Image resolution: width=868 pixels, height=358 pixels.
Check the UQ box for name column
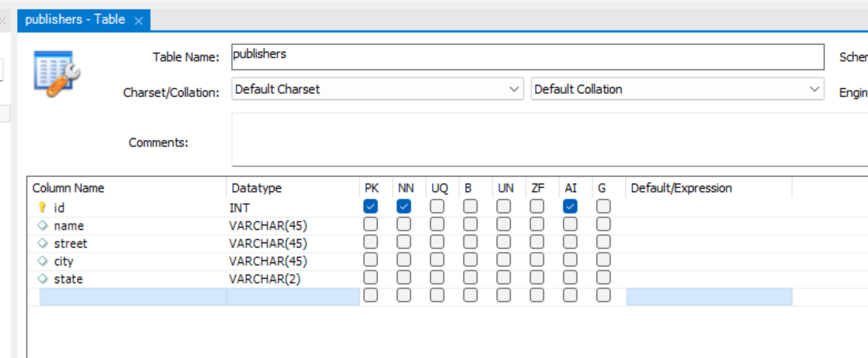click(x=438, y=224)
